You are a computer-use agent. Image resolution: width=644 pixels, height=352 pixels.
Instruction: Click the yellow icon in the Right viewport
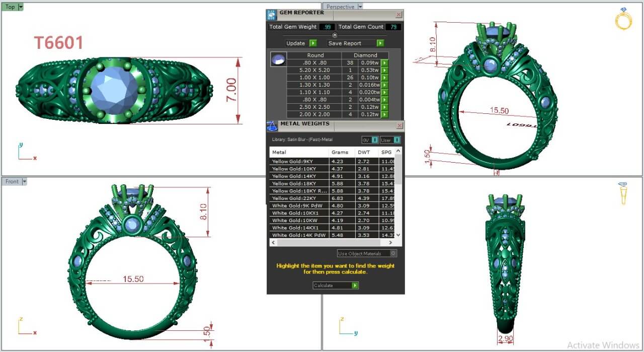coord(623,193)
